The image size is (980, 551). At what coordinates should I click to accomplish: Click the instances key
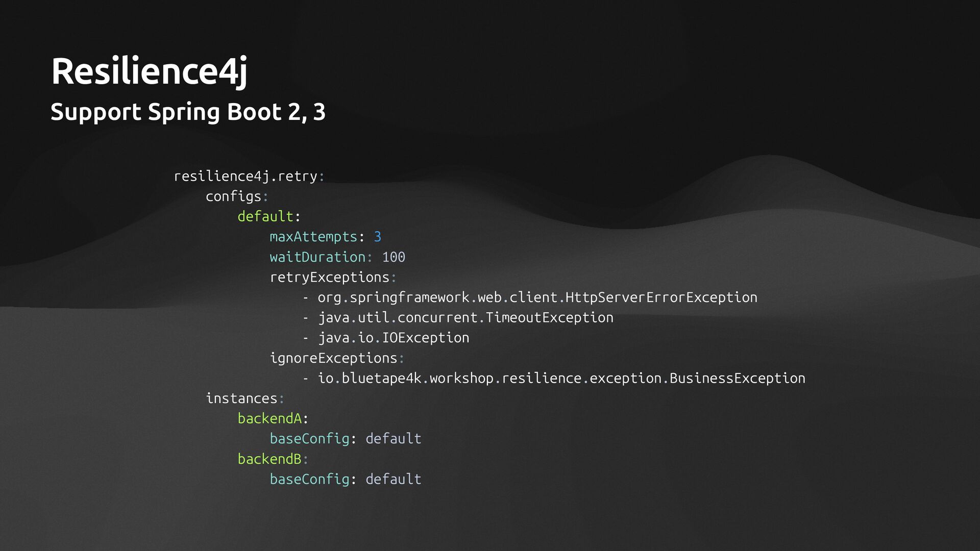[x=241, y=398]
